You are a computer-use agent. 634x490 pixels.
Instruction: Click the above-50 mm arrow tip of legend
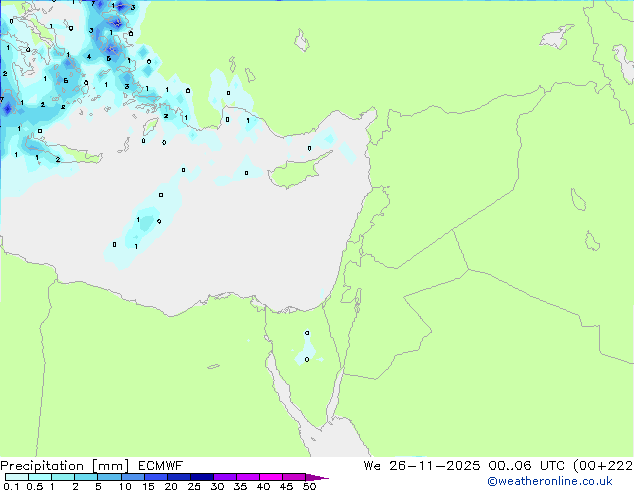point(317,477)
